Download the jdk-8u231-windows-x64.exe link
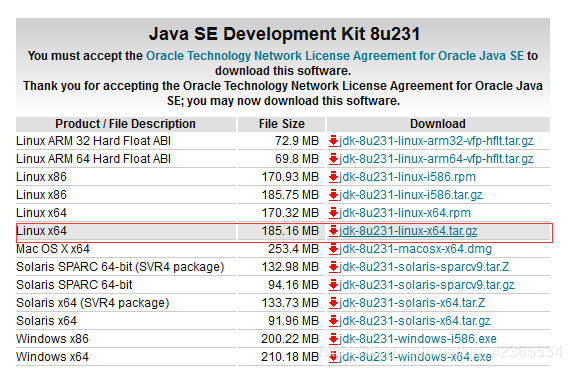This screenshot has height=370, width=572. coord(416,357)
